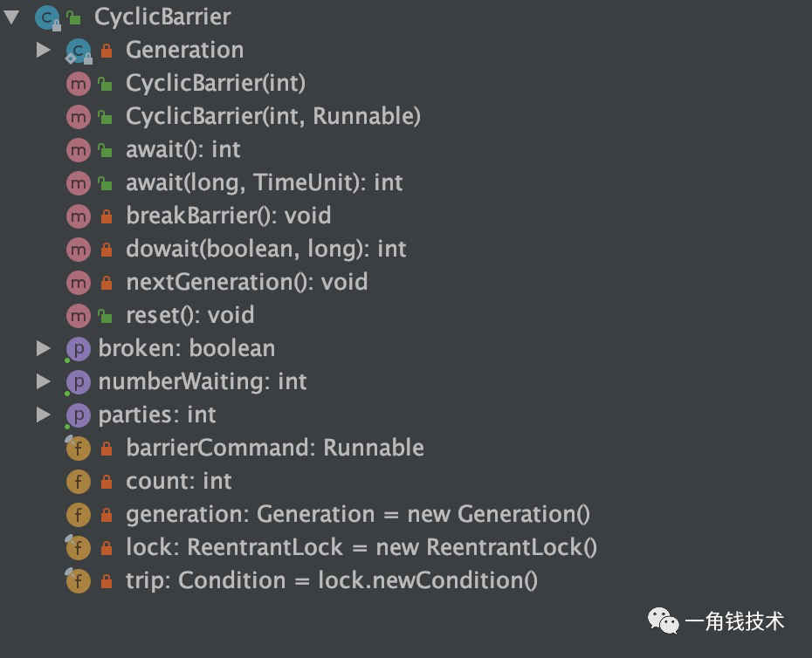The width and height of the screenshot is (812, 658).
Task: Click the public visibility icon beside reset()
Action: (106, 316)
